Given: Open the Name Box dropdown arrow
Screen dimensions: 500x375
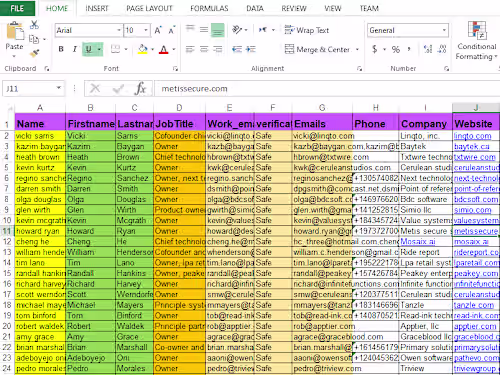Looking at the screenshot, I should point(58,88).
